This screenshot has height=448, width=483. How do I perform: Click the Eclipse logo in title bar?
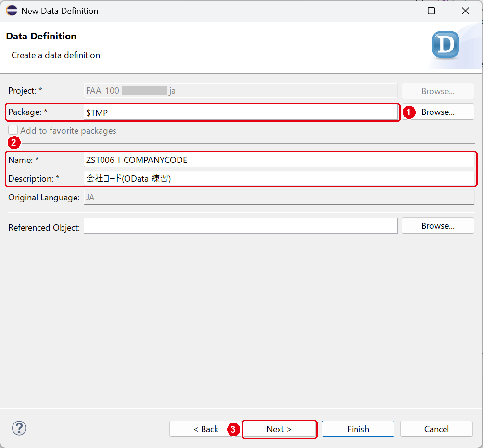[x=12, y=11]
